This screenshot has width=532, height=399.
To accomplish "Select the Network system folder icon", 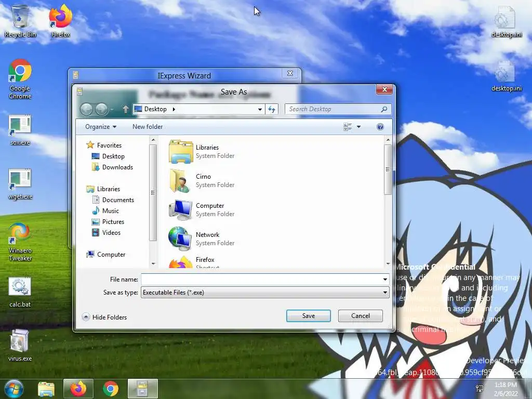I will (180, 239).
